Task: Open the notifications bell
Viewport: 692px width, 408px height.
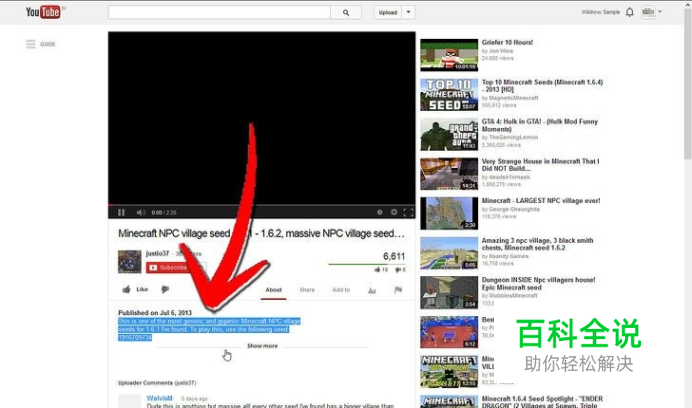Action: (x=630, y=12)
